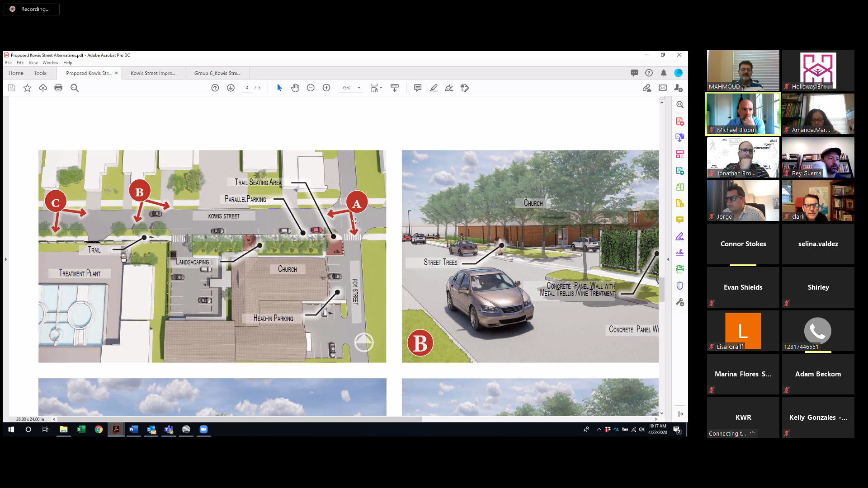Add a sticky note comment
This screenshot has width=868, height=488.
(x=418, y=88)
